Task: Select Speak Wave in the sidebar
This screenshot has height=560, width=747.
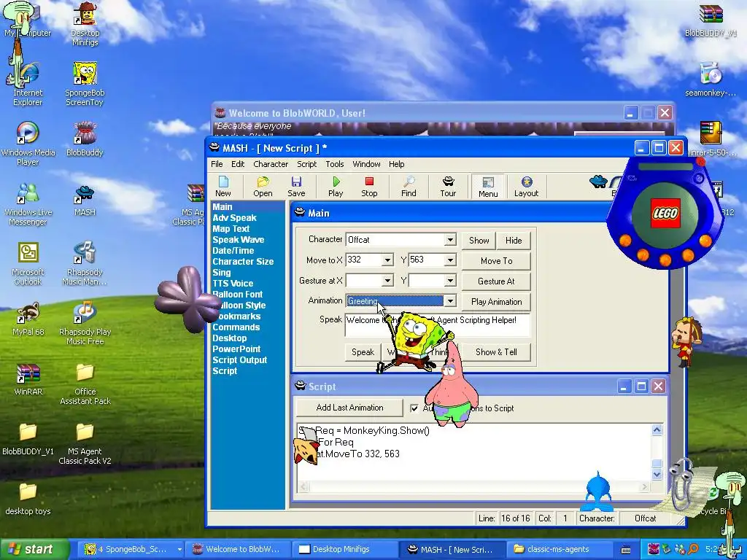Action: pyautogui.click(x=239, y=239)
